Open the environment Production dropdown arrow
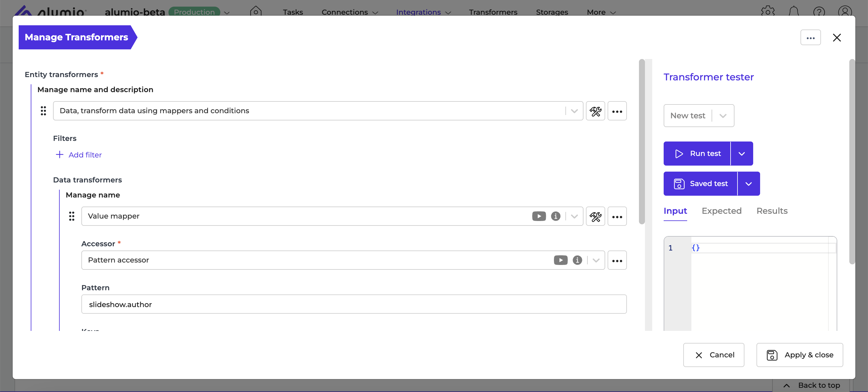Screen dimensions: 868x392 227,12
